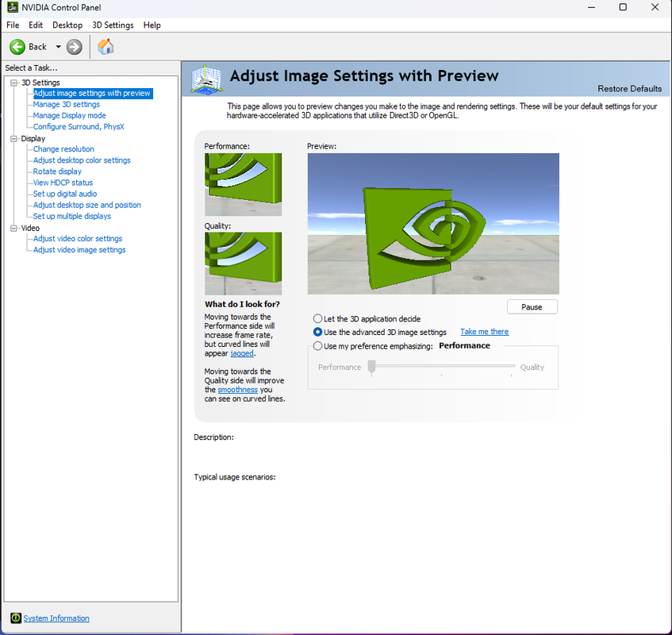Screen dimensions: 672x635
Task: Open the Edit menu
Action: point(36,25)
